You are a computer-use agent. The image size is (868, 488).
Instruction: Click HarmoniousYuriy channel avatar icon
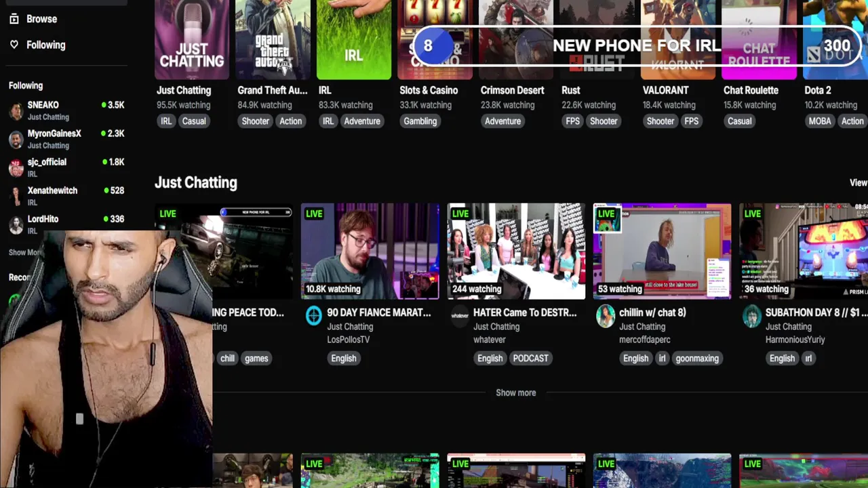coord(752,316)
